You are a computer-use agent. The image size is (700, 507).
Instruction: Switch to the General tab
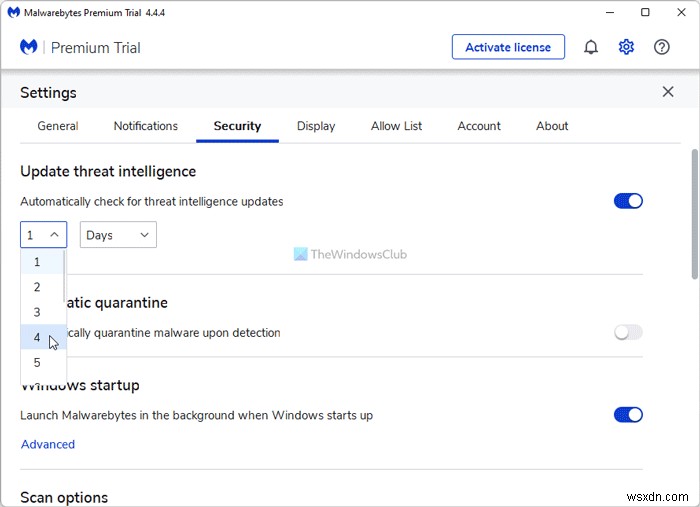58,126
